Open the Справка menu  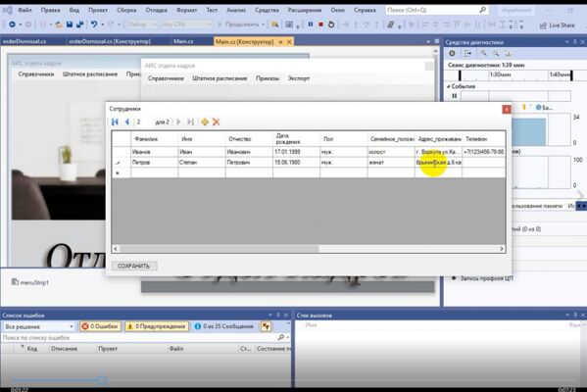click(x=365, y=10)
